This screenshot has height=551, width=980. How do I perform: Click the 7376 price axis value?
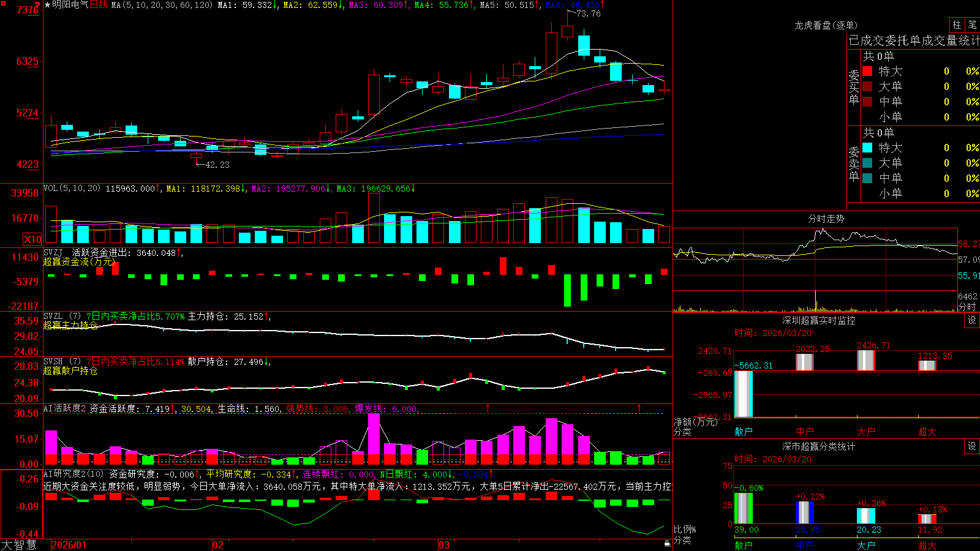pos(28,10)
